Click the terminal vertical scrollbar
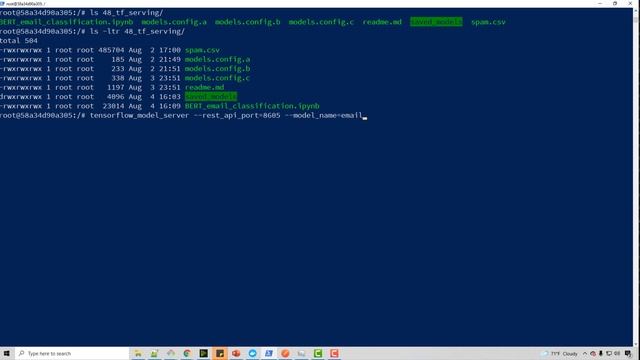 (636, 177)
